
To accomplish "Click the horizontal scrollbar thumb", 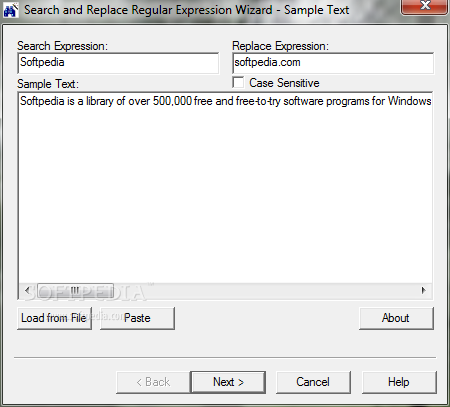I will (x=75, y=290).
